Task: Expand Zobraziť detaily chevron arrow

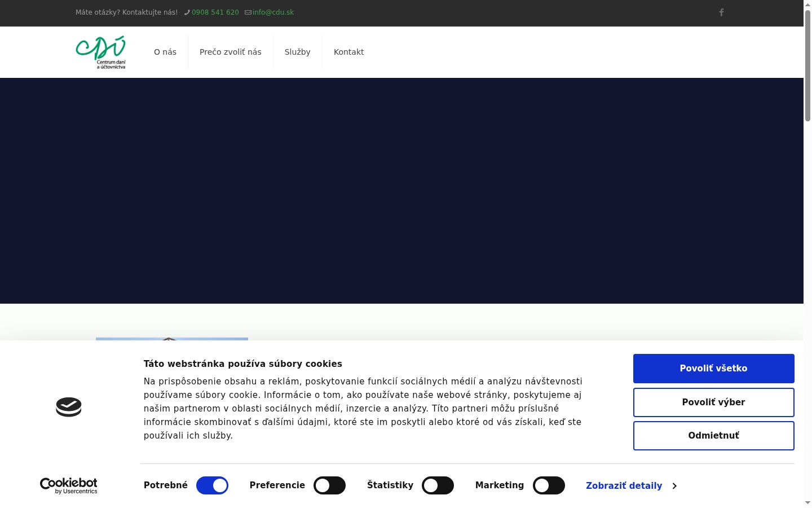Action: click(674, 486)
